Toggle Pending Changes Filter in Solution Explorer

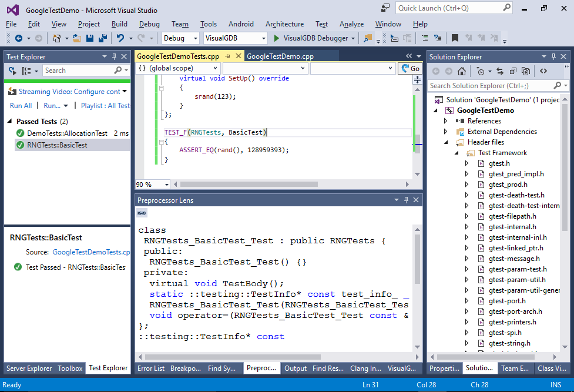(x=481, y=71)
